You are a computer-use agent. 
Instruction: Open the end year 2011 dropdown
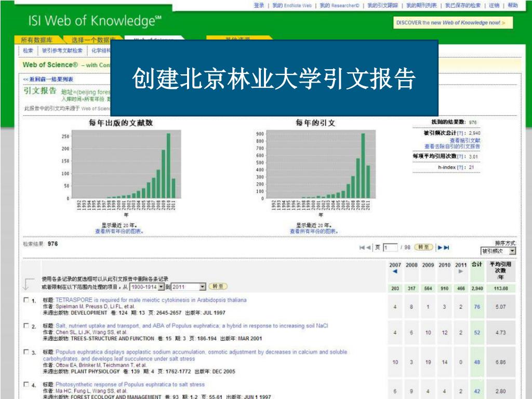189,287
